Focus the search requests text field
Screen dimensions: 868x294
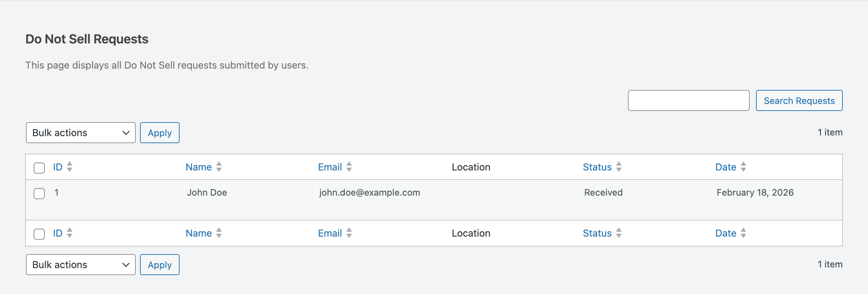click(x=688, y=101)
